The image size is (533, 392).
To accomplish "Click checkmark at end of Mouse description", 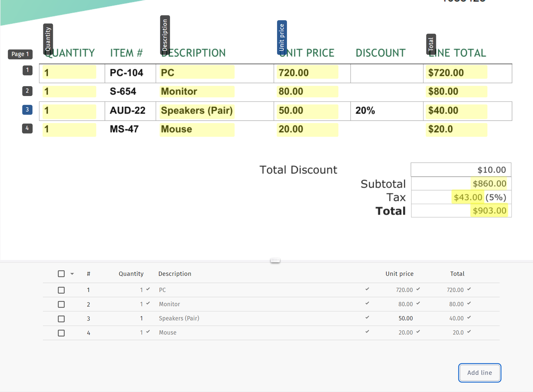I will click(x=367, y=332).
